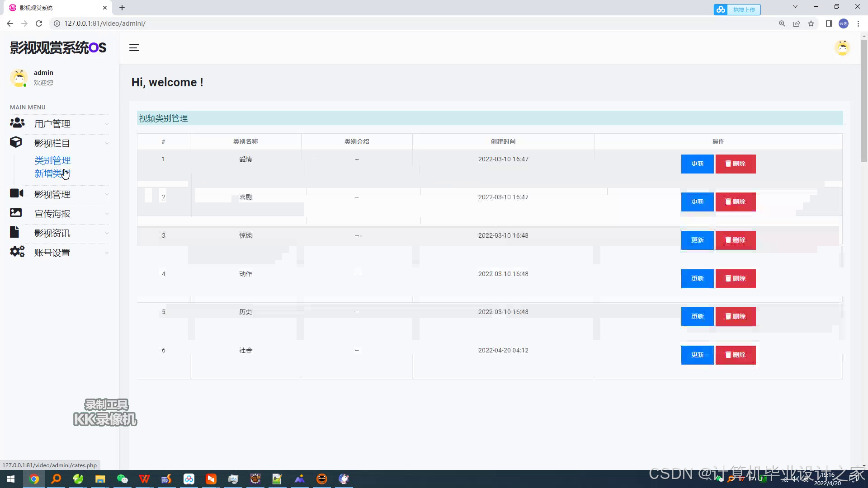Viewport: 868px width, 488px height.
Task: Click 删除 button for 社会 row
Action: tap(736, 355)
